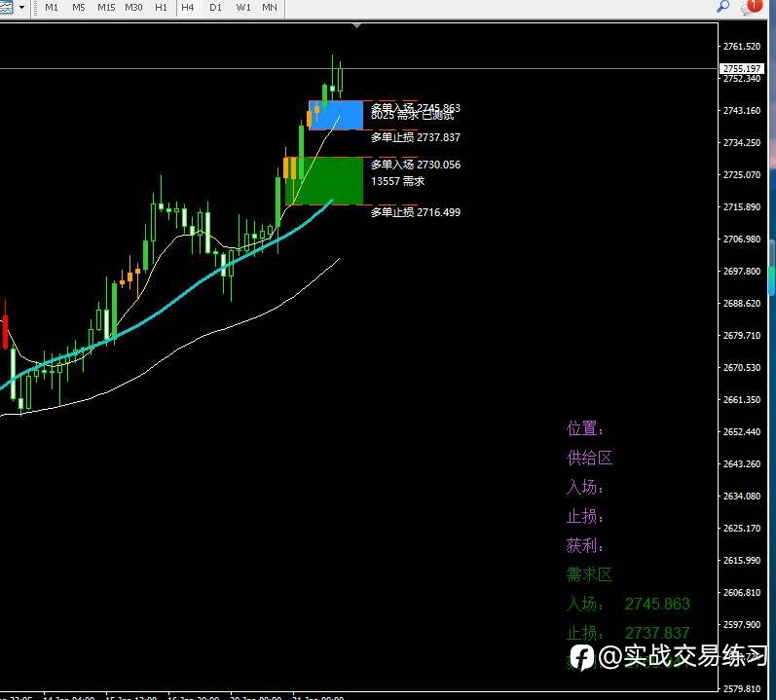
Task: Click the '位置:' label
Action: (585, 428)
